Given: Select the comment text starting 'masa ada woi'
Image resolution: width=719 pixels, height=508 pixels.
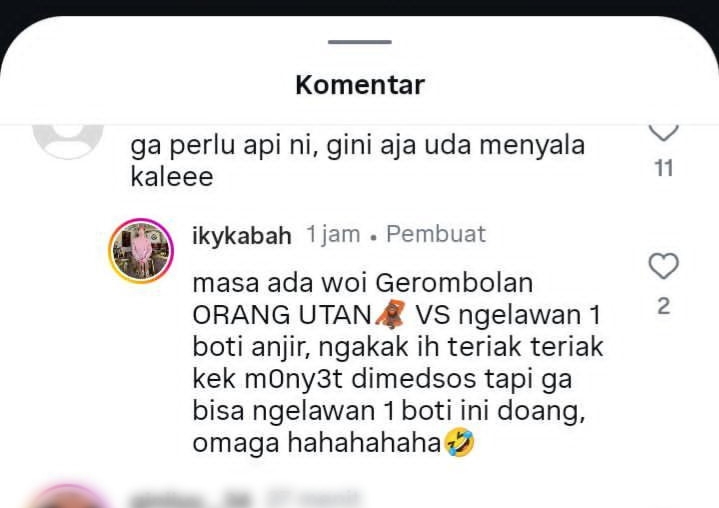Looking at the screenshot, I should (x=398, y=363).
